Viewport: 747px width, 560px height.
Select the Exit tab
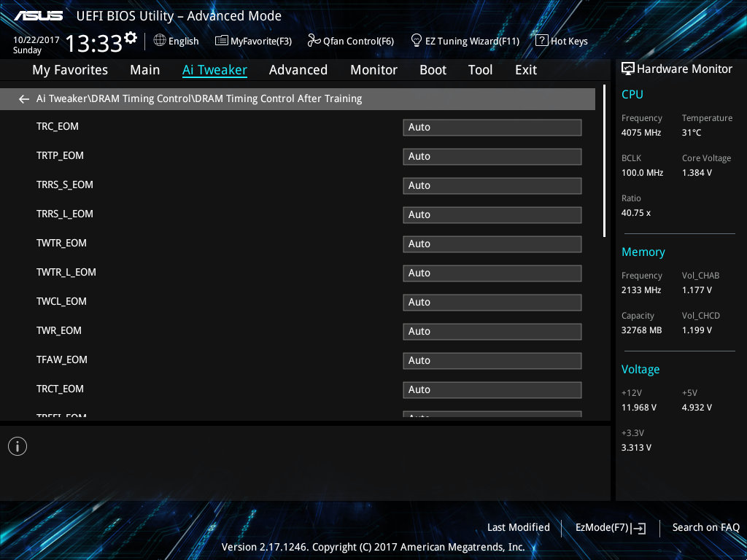coord(526,70)
